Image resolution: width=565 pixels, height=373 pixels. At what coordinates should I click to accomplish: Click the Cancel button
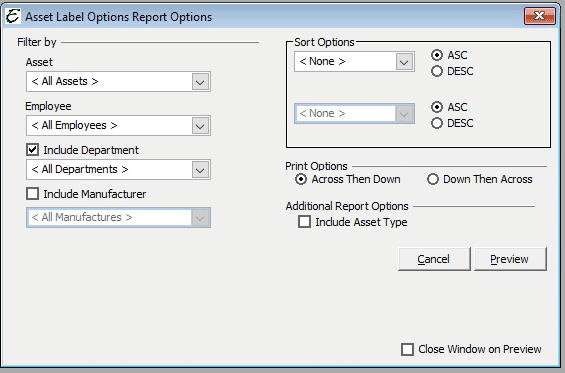pyautogui.click(x=434, y=259)
